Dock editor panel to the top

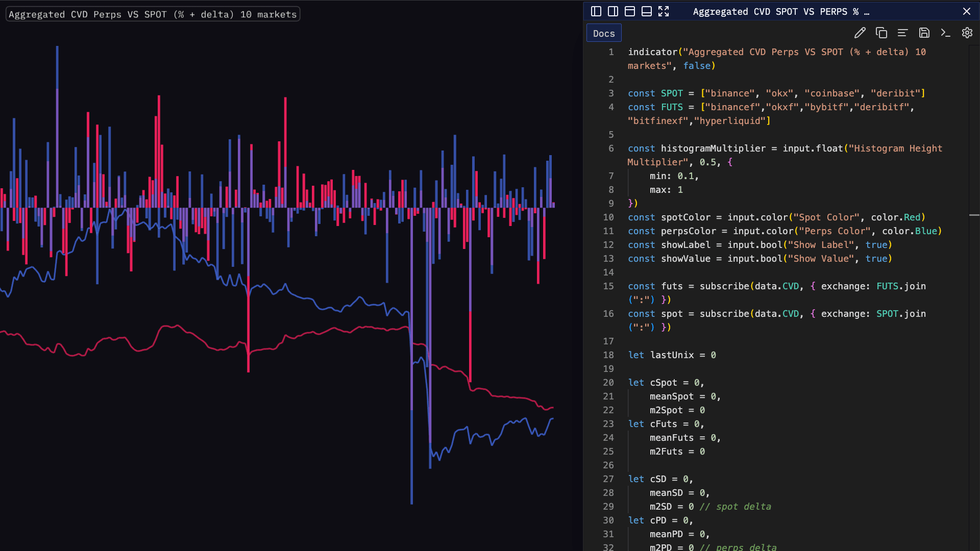(630, 11)
